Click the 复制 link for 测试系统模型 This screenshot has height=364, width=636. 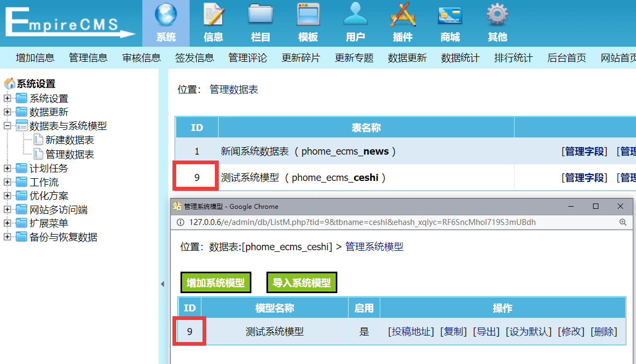point(453,332)
